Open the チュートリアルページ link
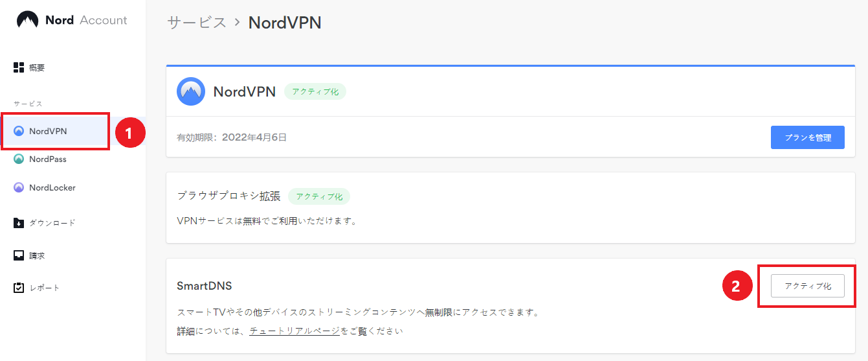 (295, 331)
